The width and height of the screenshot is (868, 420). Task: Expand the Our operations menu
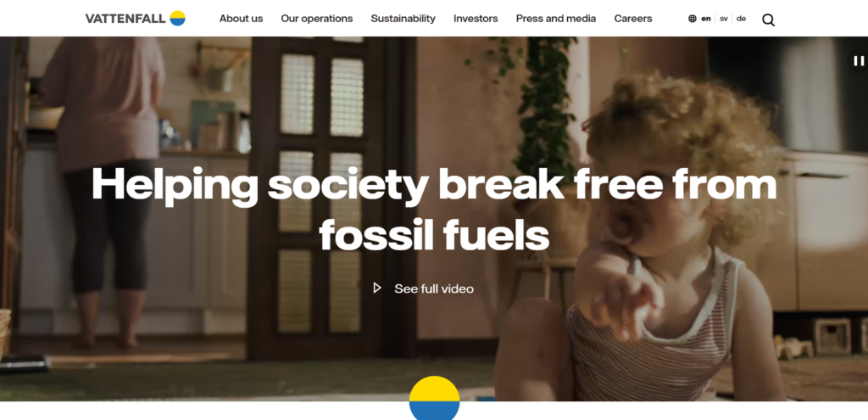[317, 19]
